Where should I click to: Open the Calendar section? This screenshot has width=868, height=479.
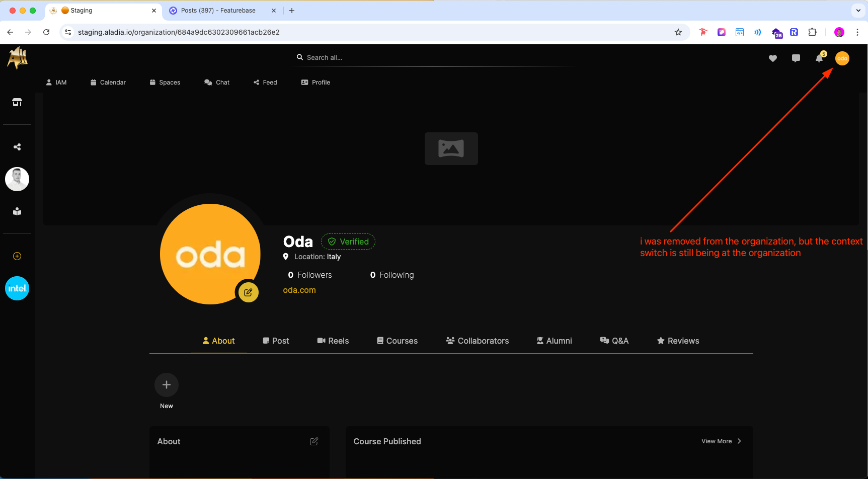pos(108,83)
